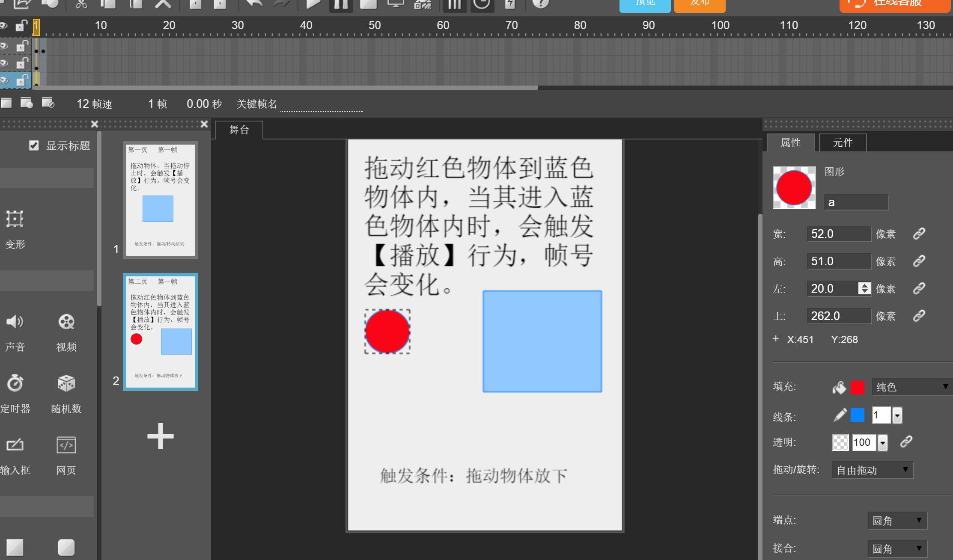Image resolution: width=953 pixels, height=560 pixels.
Task: Click the paint bucket fill icon
Action: (839, 387)
